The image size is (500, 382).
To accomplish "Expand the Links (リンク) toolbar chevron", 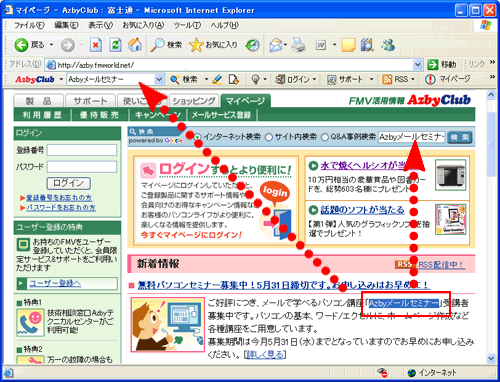I will tap(492, 63).
